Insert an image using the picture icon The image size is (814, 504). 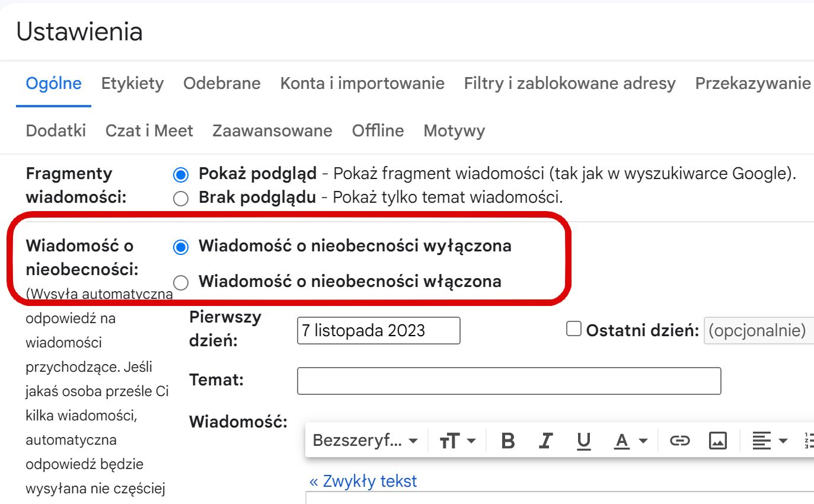coord(718,441)
